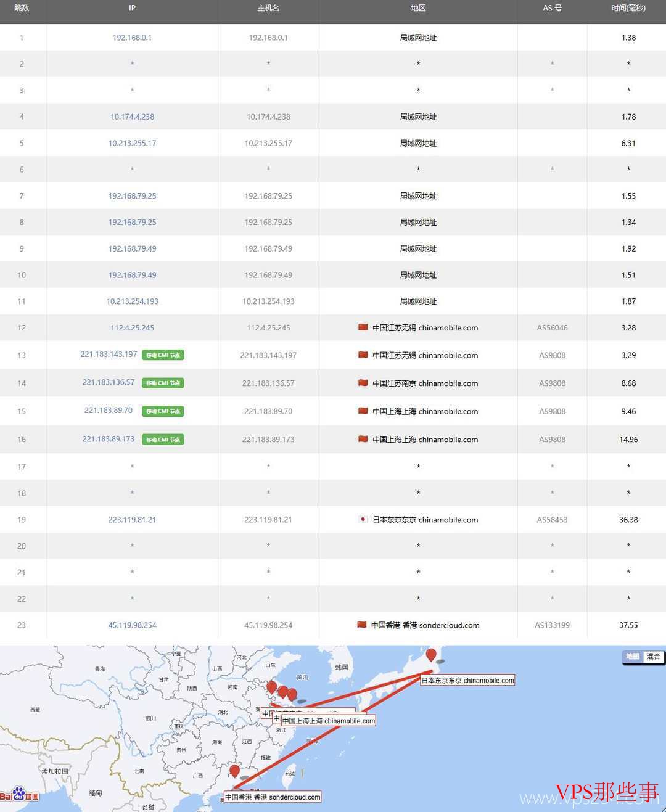The width and height of the screenshot is (666, 812).
Task: Click the 中国上海上海 chinamobile.com map label
Action: click(329, 721)
